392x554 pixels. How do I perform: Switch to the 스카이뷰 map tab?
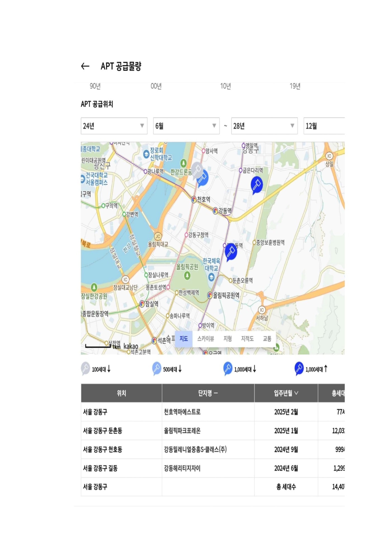pos(206,339)
